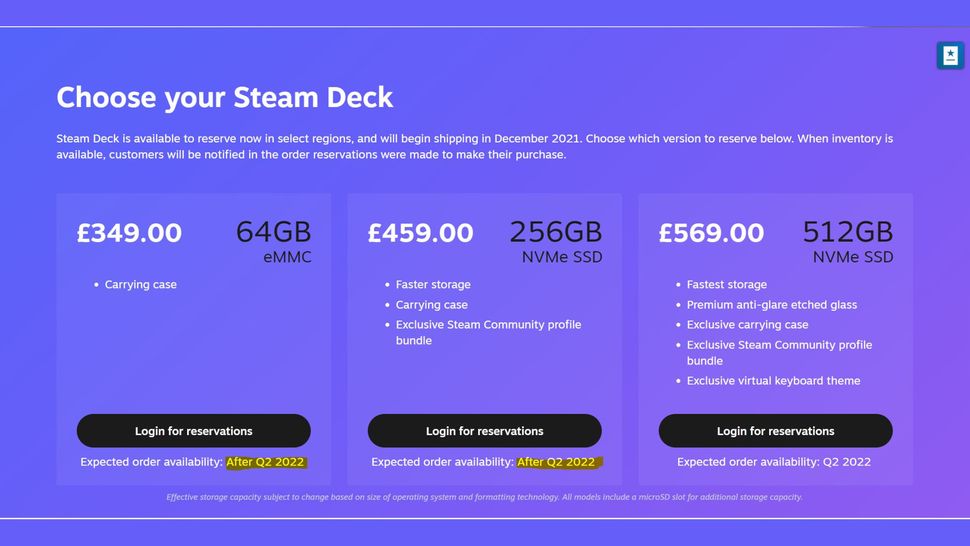Click the storage capacity footnote text
The width and height of the screenshot is (970, 546).
tap(484, 497)
